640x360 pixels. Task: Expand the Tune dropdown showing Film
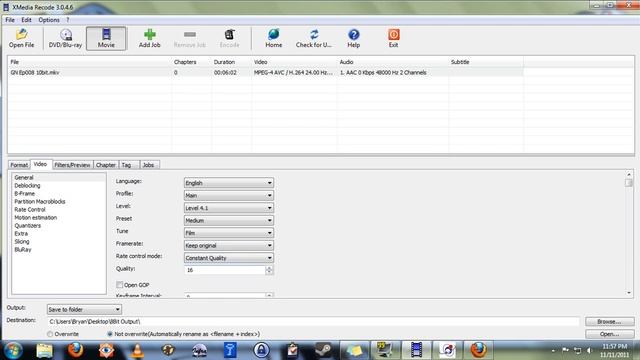[229, 233]
